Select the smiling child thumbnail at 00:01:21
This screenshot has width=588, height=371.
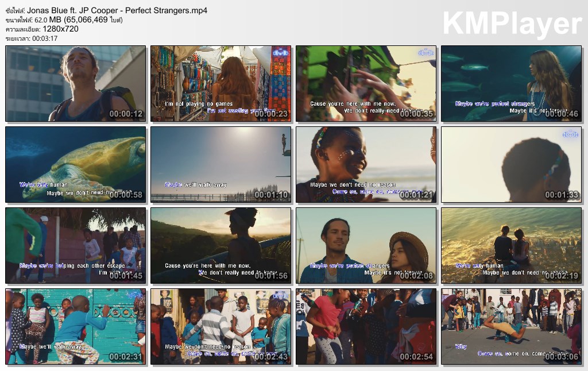click(366, 164)
